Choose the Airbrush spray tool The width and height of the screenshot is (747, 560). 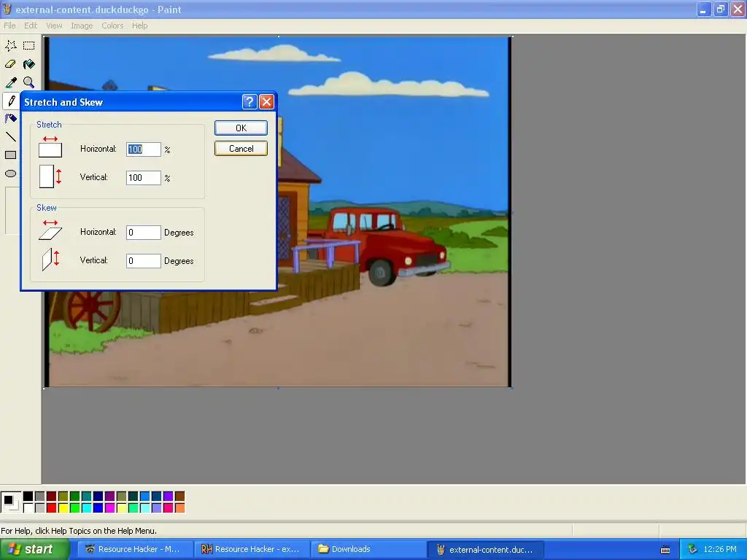pyautogui.click(x=10, y=119)
